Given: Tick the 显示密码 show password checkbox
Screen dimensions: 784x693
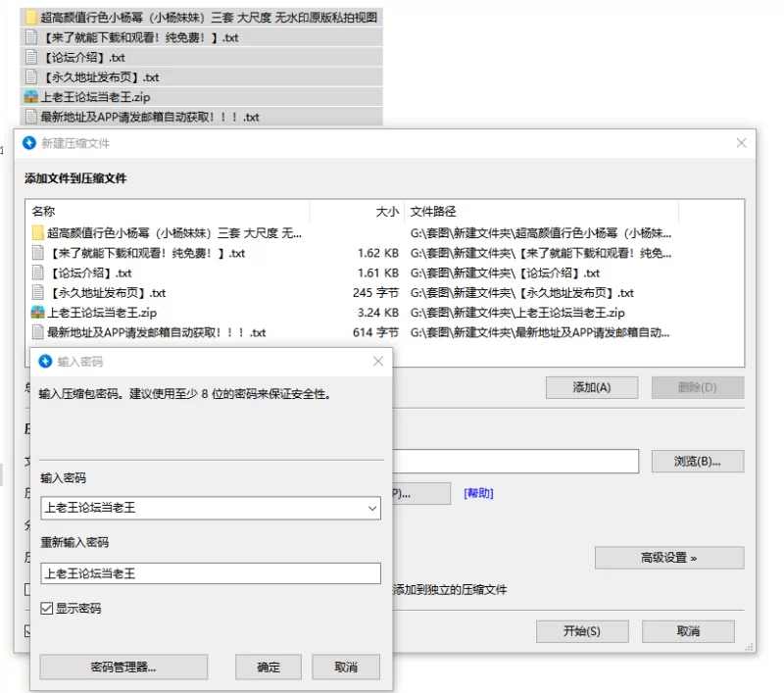Looking at the screenshot, I should (46, 608).
